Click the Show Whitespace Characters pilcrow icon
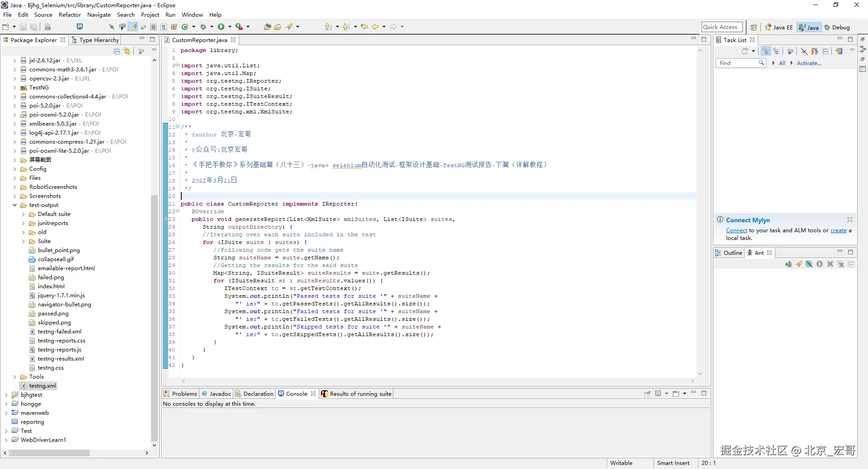Image resolution: width=868 pixels, height=469 pixels. [x=164, y=27]
